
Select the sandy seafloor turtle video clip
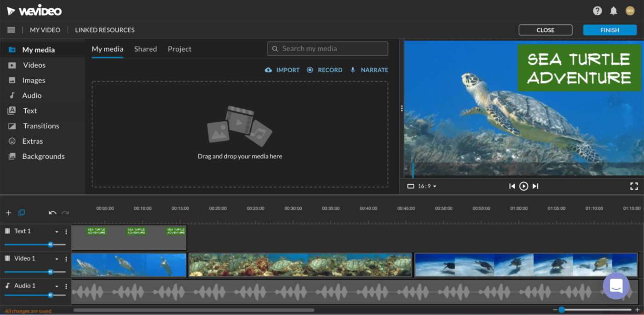point(526,265)
